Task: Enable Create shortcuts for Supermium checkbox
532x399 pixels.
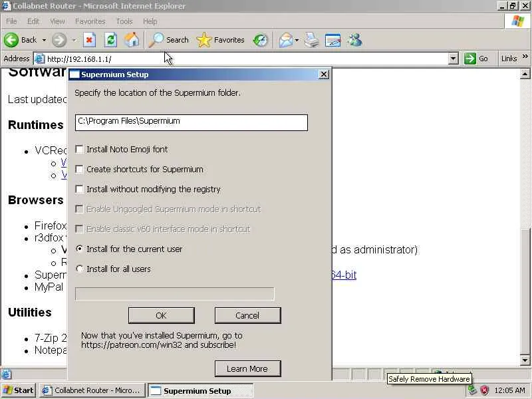Action: (79, 170)
